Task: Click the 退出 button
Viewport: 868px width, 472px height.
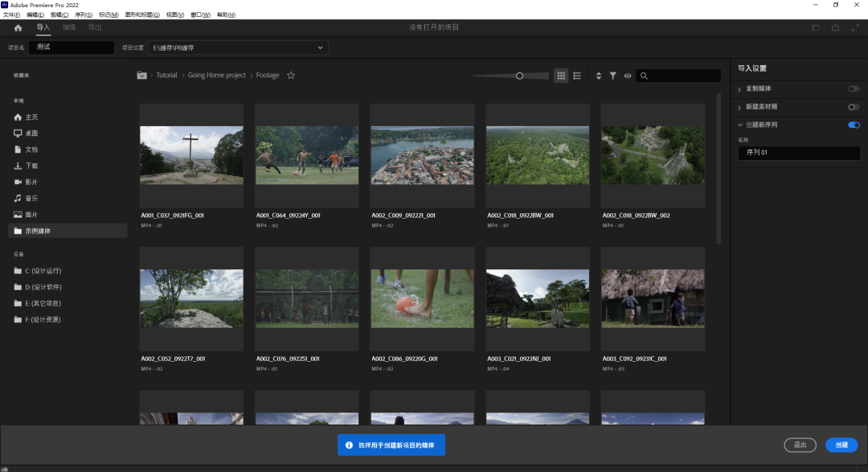Action: tap(800, 445)
